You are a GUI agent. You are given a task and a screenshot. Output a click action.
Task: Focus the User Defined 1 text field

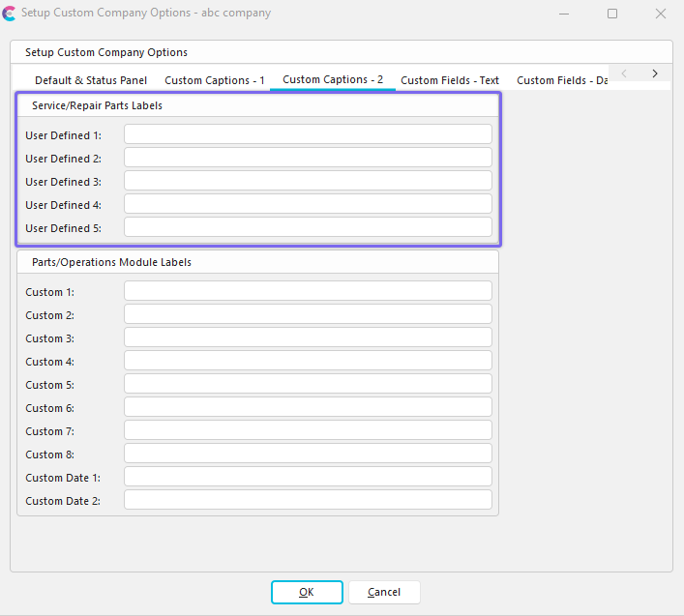308,134
